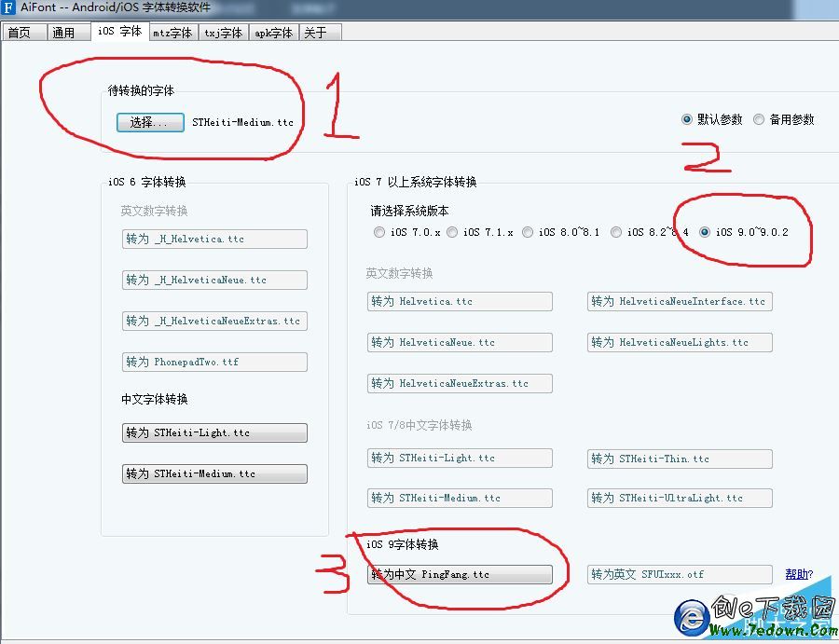Open the AiFont application icon menu
Viewport: 839px width, 644px height.
tap(7, 8)
